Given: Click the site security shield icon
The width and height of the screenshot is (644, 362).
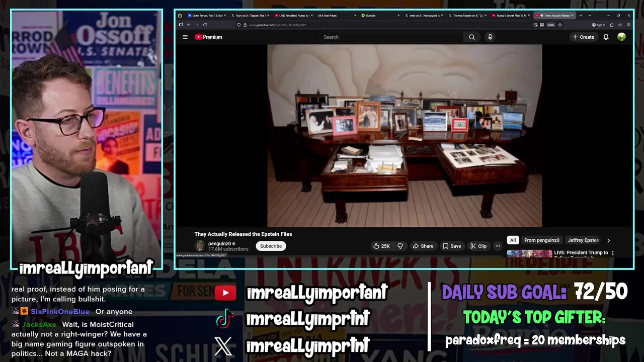Looking at the screenshot, I should tap(239, 25).
